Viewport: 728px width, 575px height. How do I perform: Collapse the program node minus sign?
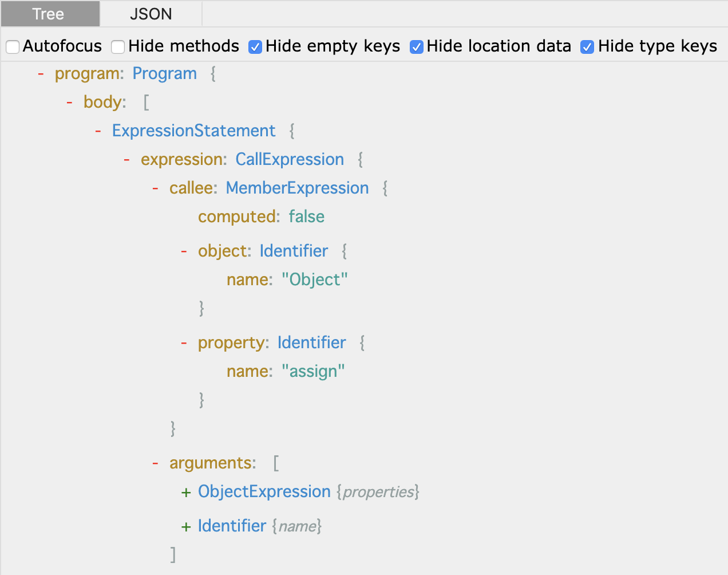tap(41, 74)
